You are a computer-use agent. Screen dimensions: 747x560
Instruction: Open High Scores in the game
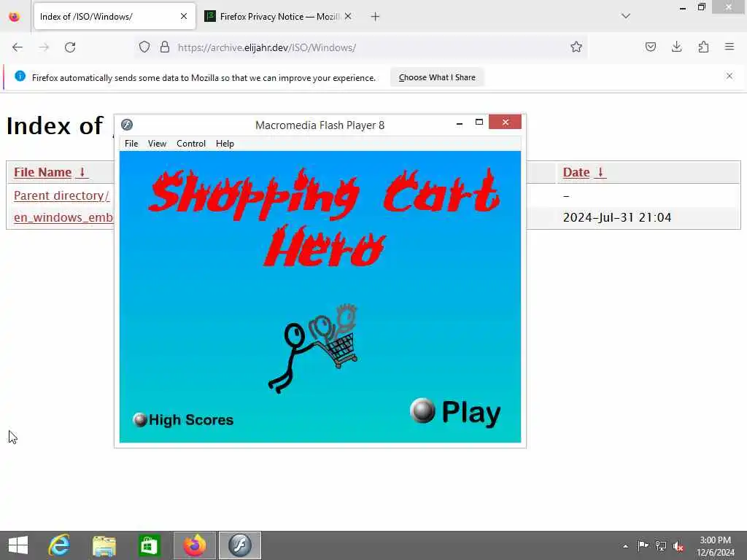pyautogui.click(x=183, y=419)
